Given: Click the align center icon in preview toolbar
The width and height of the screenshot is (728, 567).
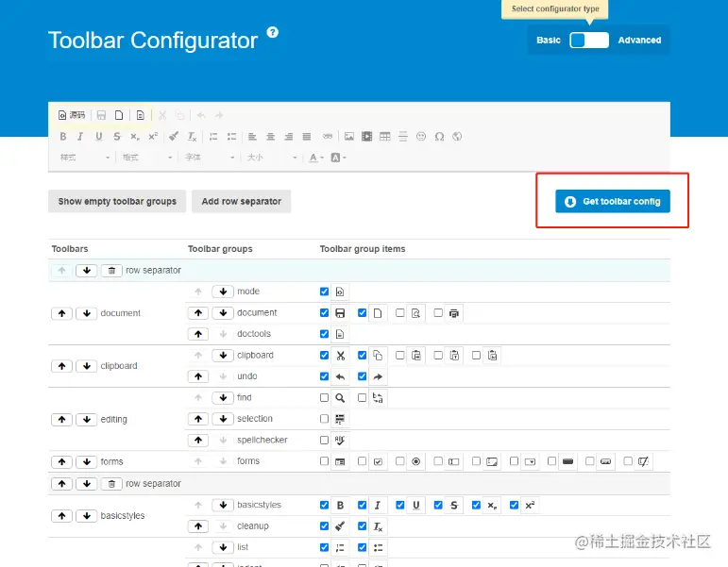Looking at the screenshot, I should (x=270, y=137).
